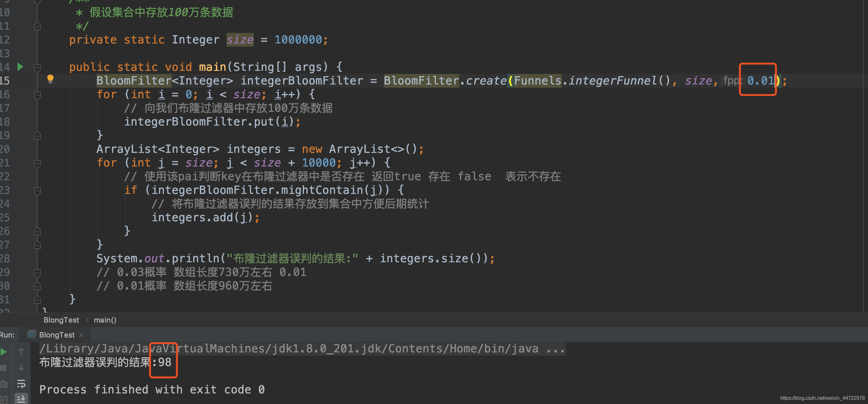Click the highlighted size field declaration
Screen dimensions: 868x404
click(x=240, y=40)
